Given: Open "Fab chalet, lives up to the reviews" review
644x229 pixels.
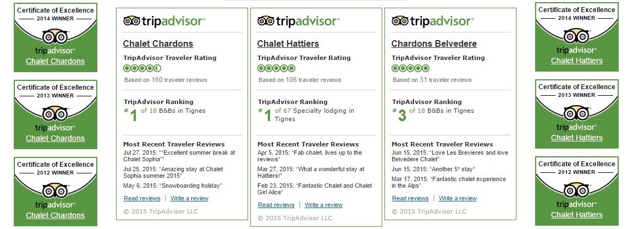Looking at the screenshot, I should click(310, 156).
